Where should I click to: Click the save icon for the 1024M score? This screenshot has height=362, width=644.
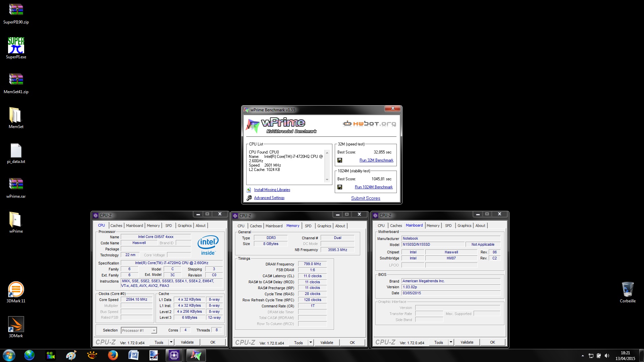340,187
